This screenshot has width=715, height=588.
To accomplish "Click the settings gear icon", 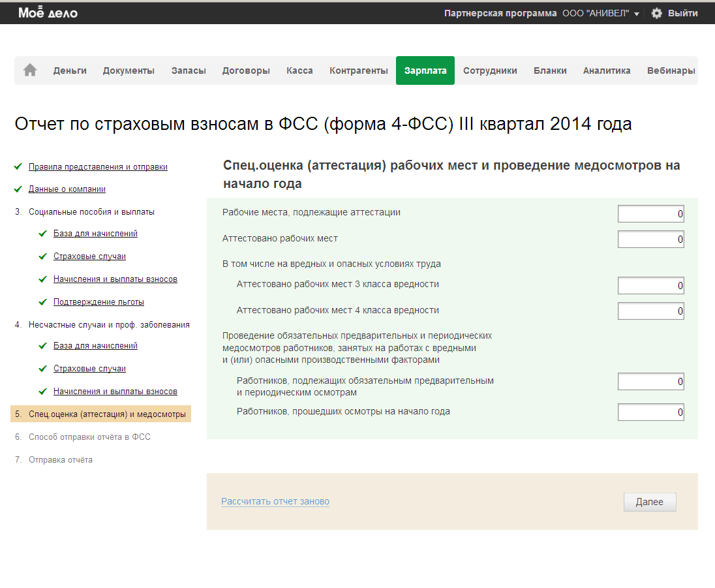I will pyautogui.click(x=656, y=13).
